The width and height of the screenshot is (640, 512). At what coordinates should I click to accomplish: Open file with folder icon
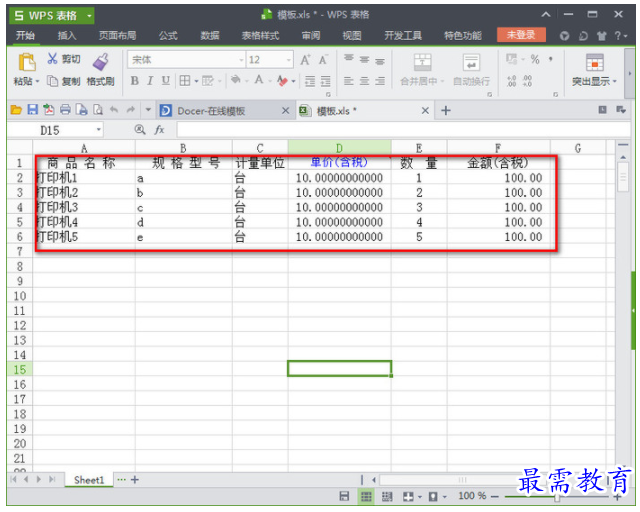tap(16, 110)
